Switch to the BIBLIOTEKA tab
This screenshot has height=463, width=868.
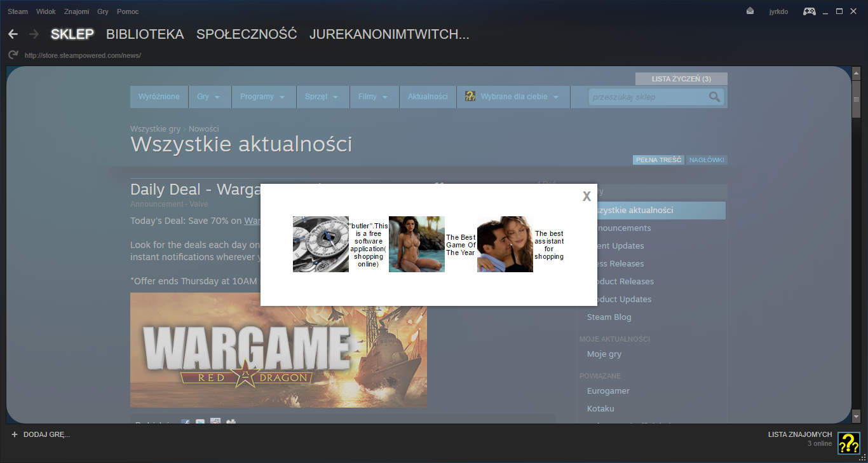point(145,34)
